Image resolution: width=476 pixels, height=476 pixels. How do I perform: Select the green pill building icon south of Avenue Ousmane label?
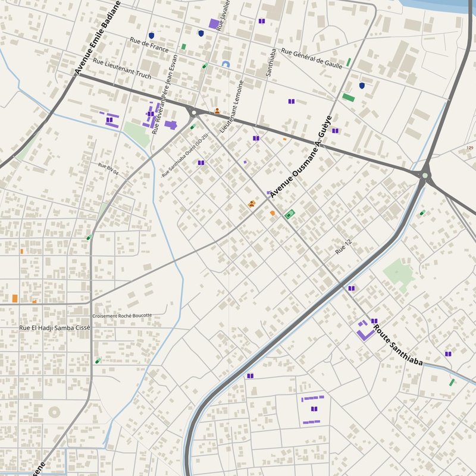pos(290,215)
